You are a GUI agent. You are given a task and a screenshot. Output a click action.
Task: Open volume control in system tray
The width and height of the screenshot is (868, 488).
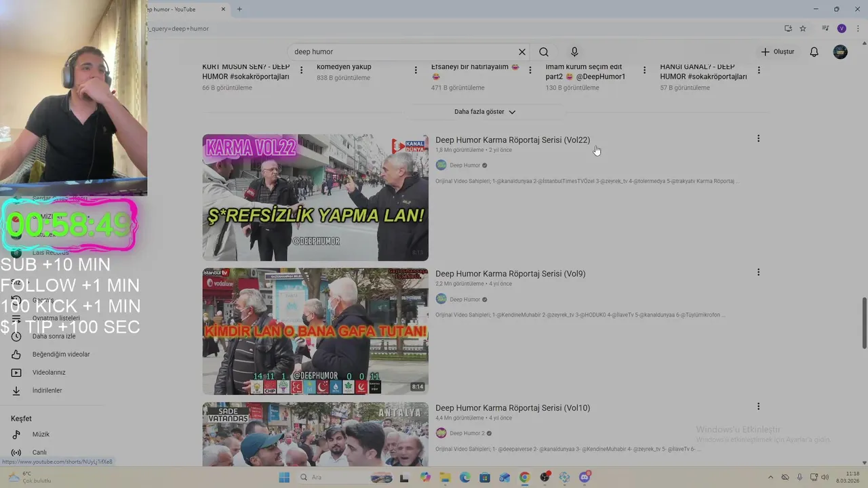click(x=825, y=477)
